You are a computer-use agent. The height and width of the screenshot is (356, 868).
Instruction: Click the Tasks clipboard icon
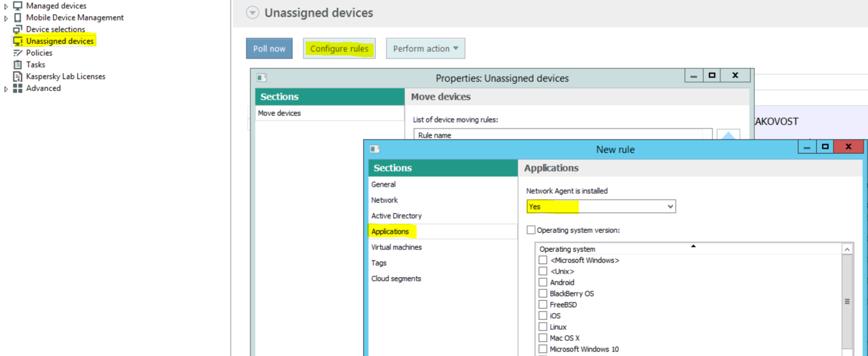[x=18, y=65]
